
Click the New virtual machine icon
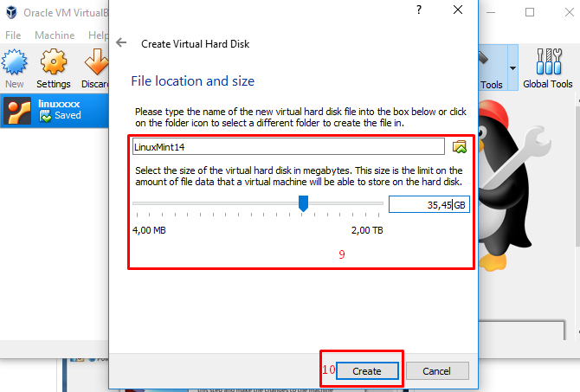15,61
